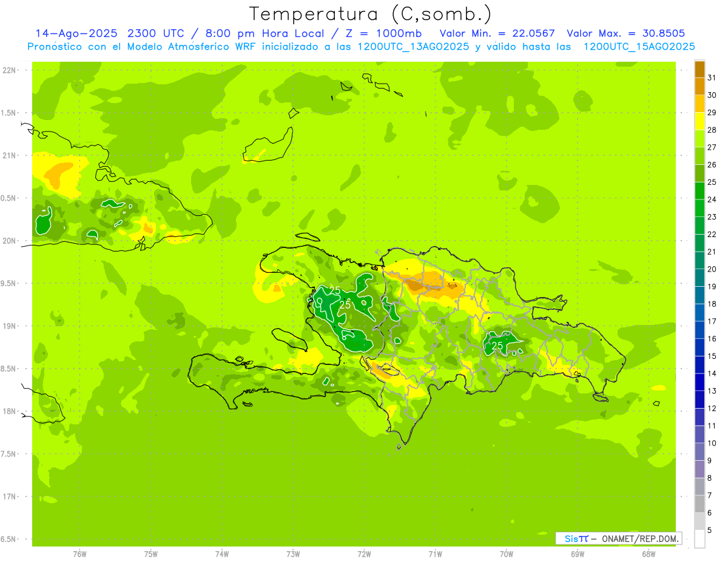Click the '68W' longitude axis label
The width and height of the screenshot is (728, 562).
coord(648,554)
